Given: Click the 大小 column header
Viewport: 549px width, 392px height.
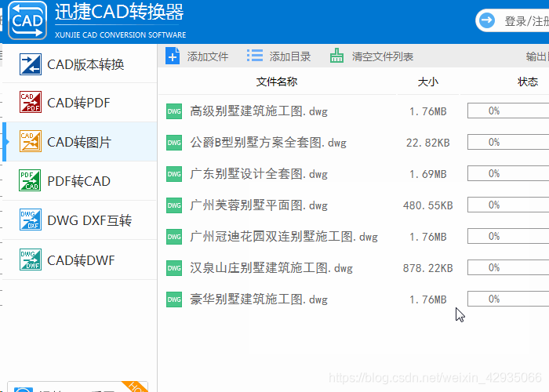Looking at the screenshot, I should click(x=428, y=82).
